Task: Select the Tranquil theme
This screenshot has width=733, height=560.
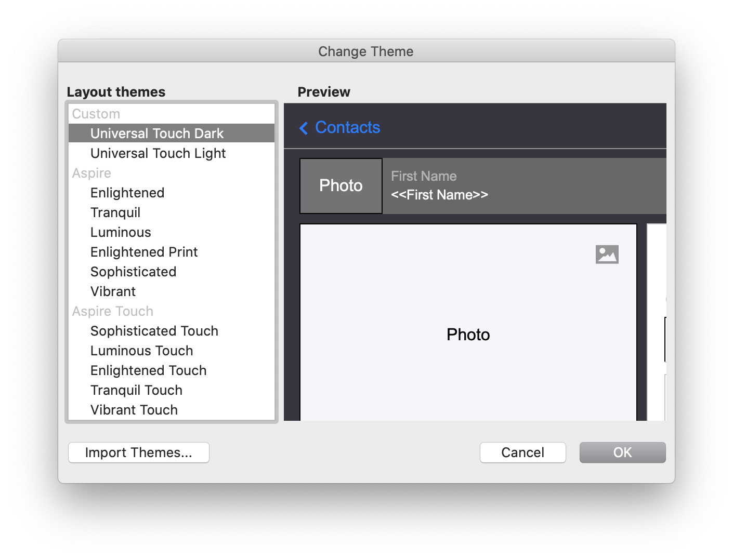Action: point(115,212)
